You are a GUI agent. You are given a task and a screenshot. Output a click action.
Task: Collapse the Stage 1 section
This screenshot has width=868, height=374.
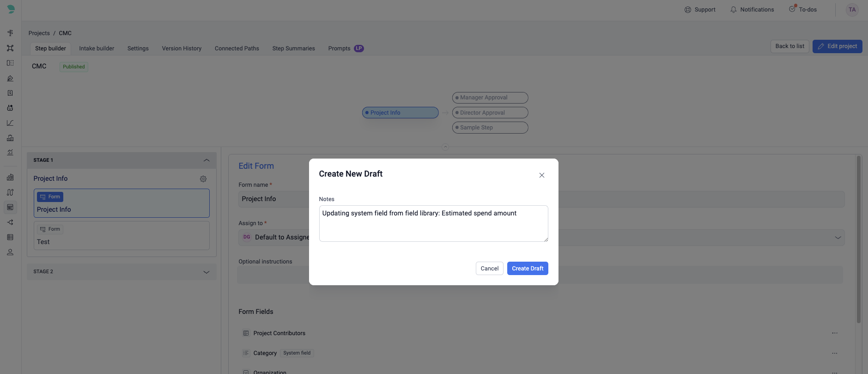206,160
